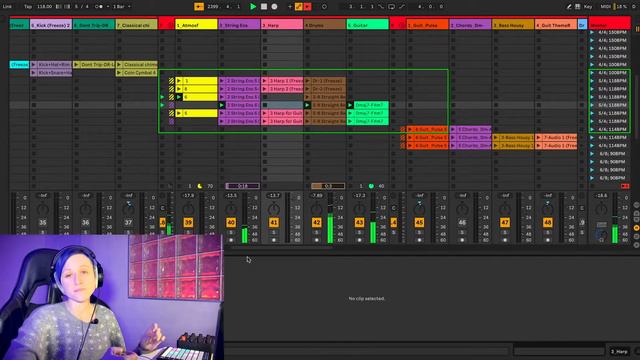
Task: Click the Session Record circle button
Action: click(x=324, y=7)
